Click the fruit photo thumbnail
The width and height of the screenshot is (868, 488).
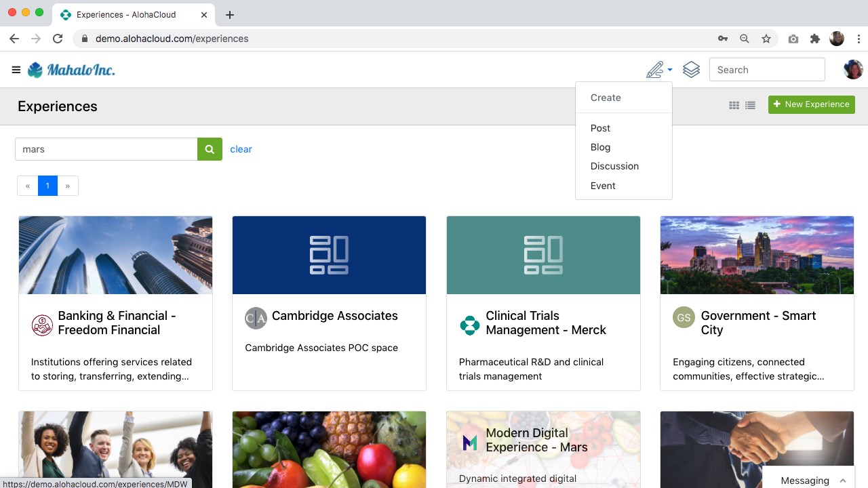329,449
